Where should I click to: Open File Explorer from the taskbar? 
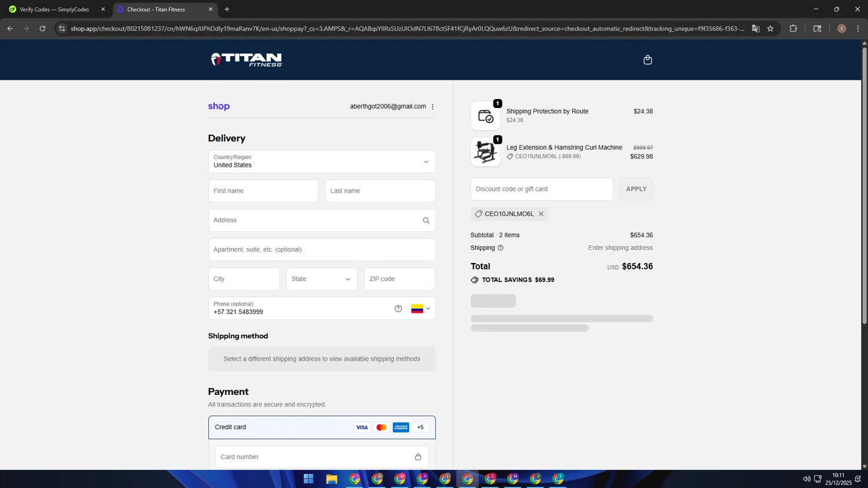[x=332, y=479]
